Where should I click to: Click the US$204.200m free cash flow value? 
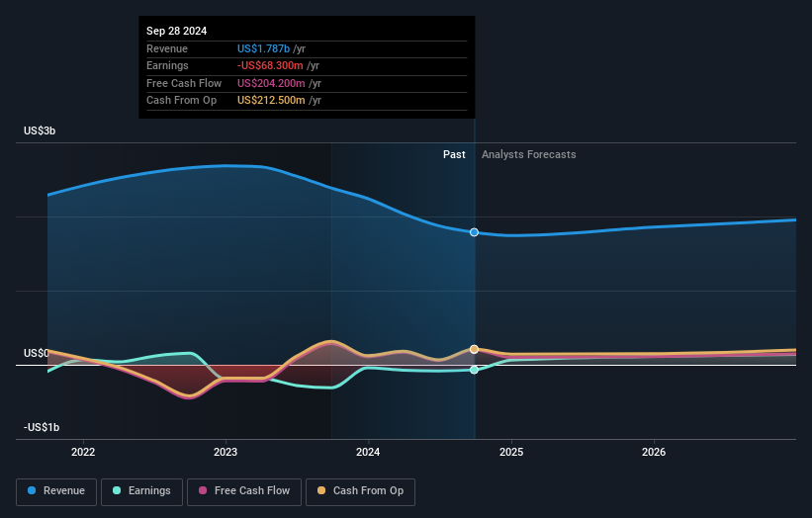coord(271,83)
